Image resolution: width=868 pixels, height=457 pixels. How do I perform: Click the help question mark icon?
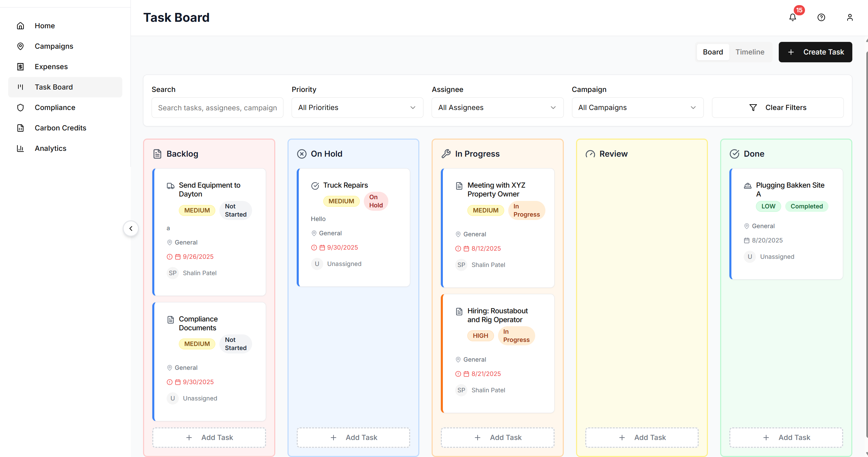(x=821, y=17)
